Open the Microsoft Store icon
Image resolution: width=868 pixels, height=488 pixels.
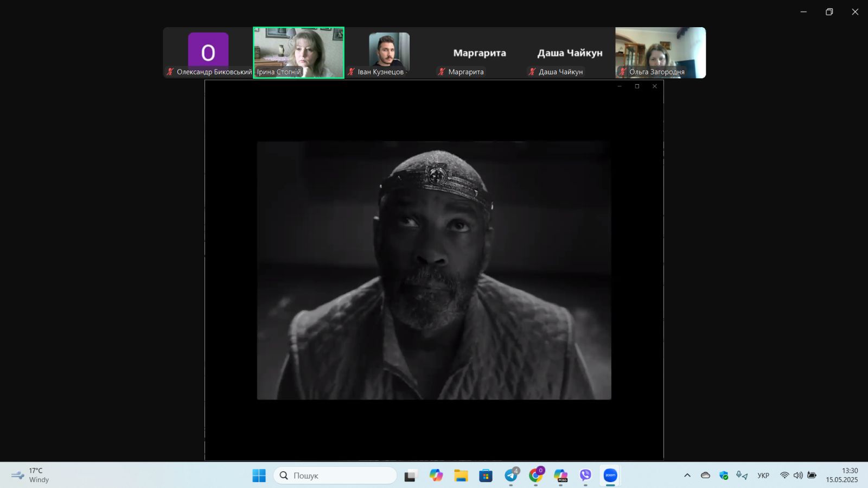(x=486, y=476)
